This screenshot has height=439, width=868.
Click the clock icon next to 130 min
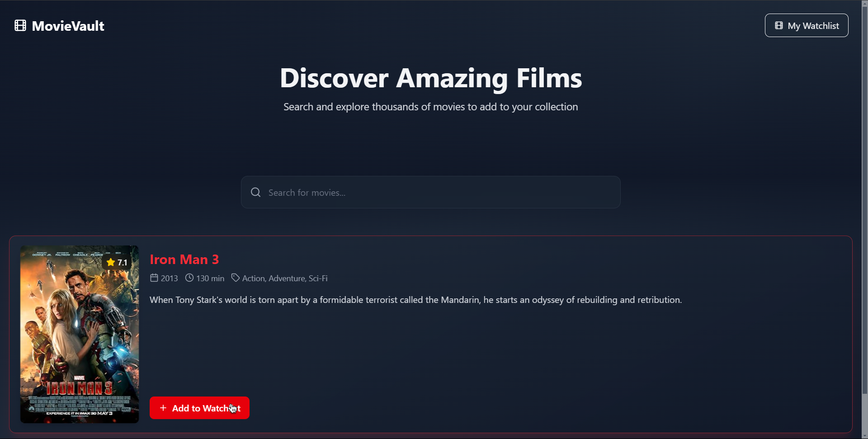coord(189,278)
